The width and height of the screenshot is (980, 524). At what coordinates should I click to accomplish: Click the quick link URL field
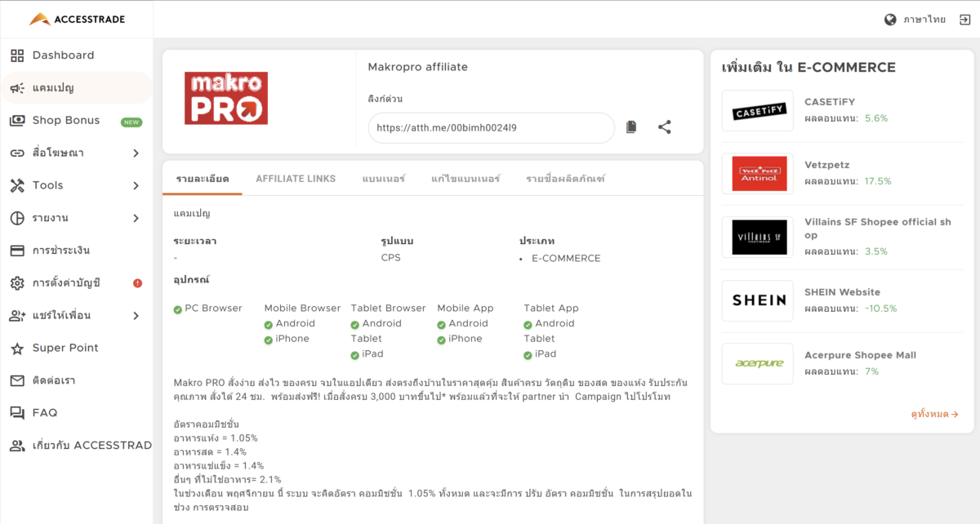(x=490, y=127)
